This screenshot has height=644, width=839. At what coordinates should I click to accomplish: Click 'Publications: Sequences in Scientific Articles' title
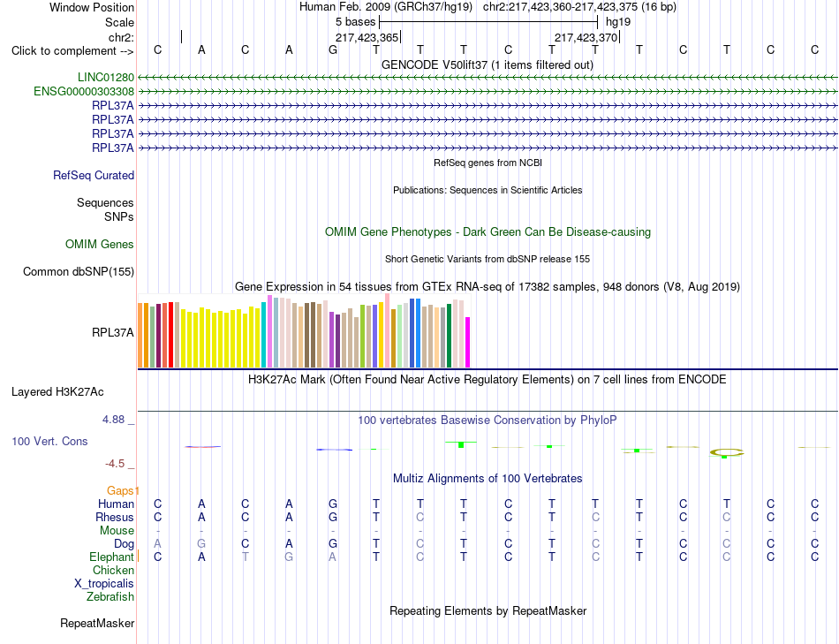(x=488, y=191)
